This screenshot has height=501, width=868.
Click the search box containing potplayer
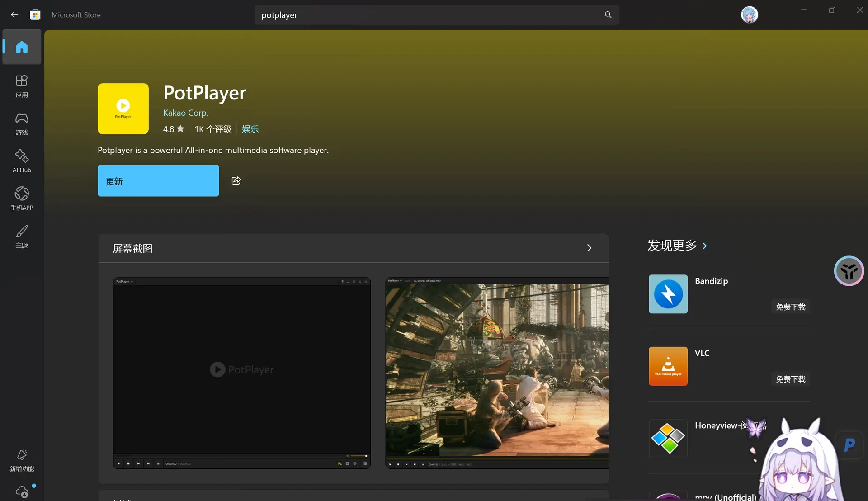click(x=436, y=15)
